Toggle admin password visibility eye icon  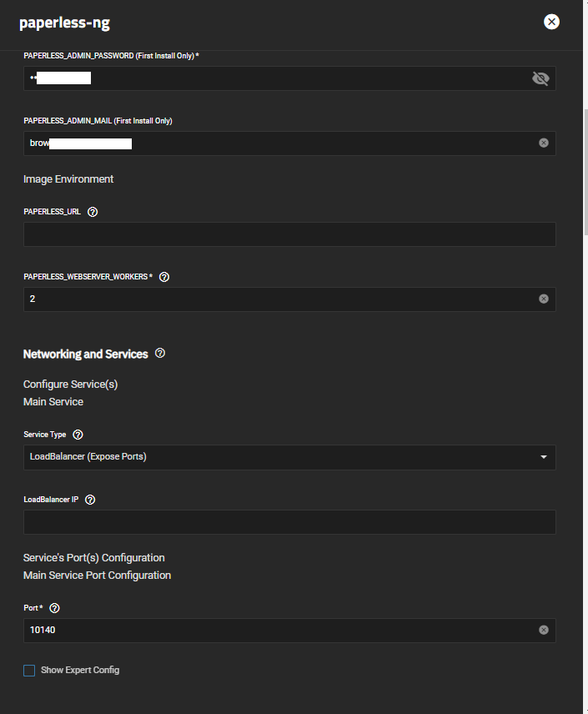540,78
